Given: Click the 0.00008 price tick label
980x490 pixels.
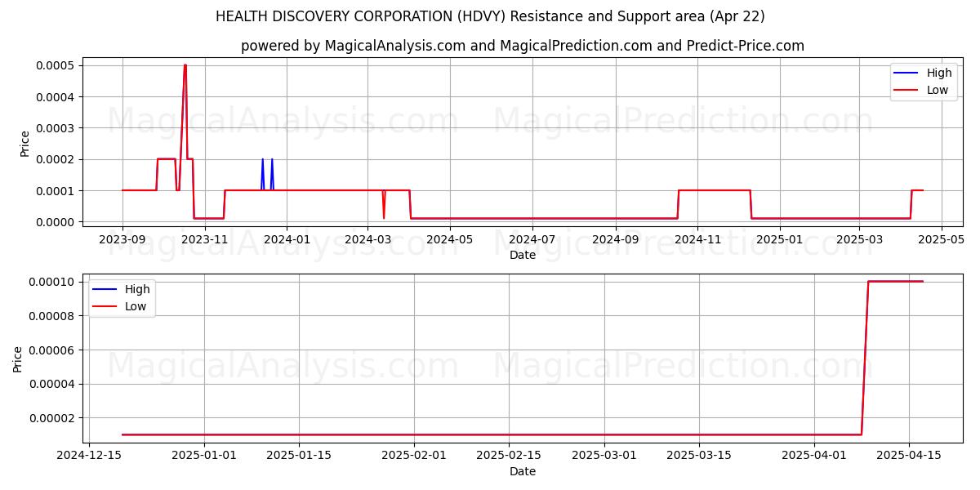Looking at the screenshot, I should (52, 316).
